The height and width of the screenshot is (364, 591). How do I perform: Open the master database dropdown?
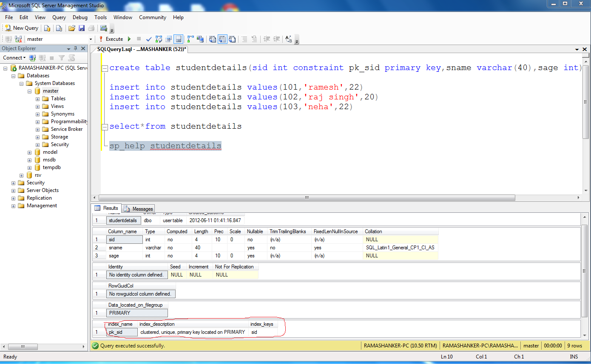pos(91,39)
